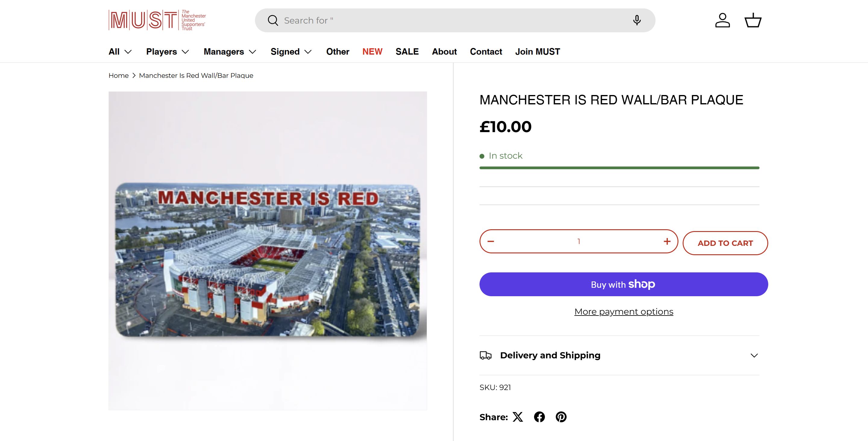Screen dimensions: 868x441
Task: Click More payment options link
Action: [624, 312]
